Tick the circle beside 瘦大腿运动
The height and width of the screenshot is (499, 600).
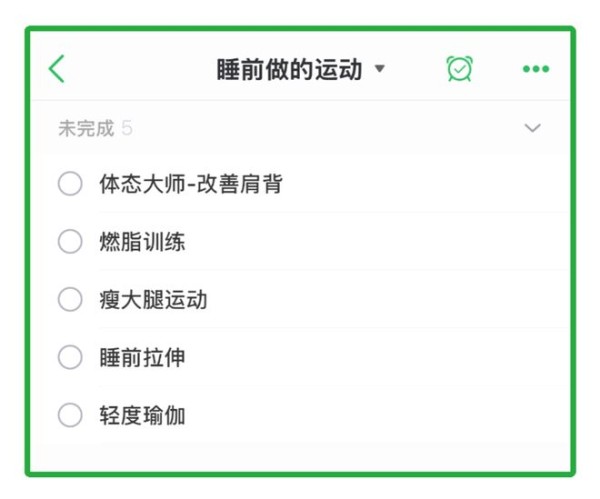click(x=70, y=299)
